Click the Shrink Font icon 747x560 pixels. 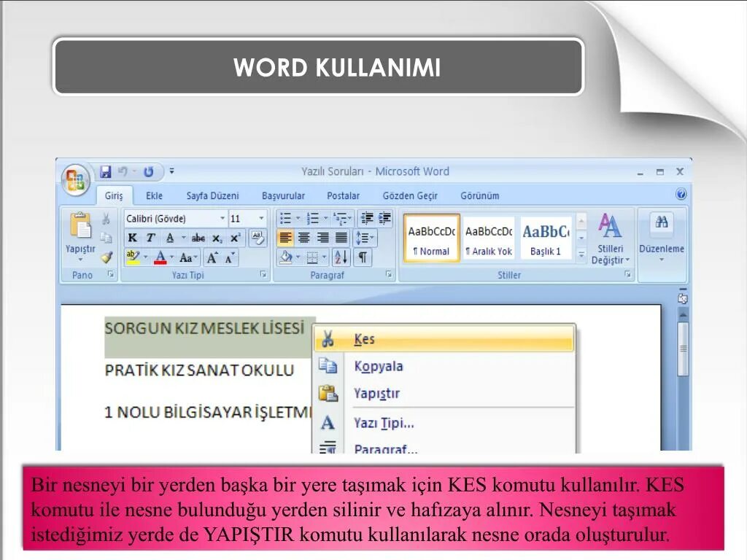click(x=230, y=257)
